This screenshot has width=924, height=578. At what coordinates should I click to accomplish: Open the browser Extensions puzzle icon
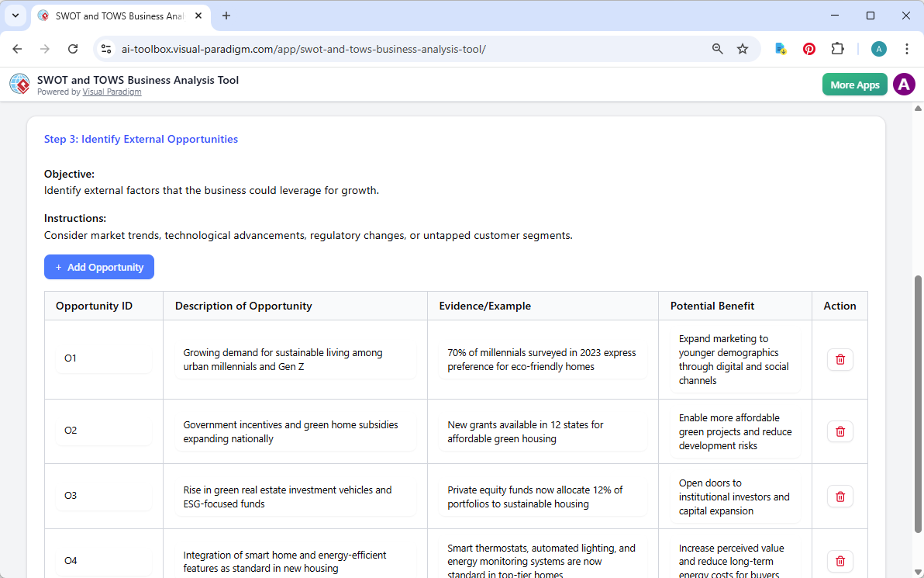[x=837, y=48]
